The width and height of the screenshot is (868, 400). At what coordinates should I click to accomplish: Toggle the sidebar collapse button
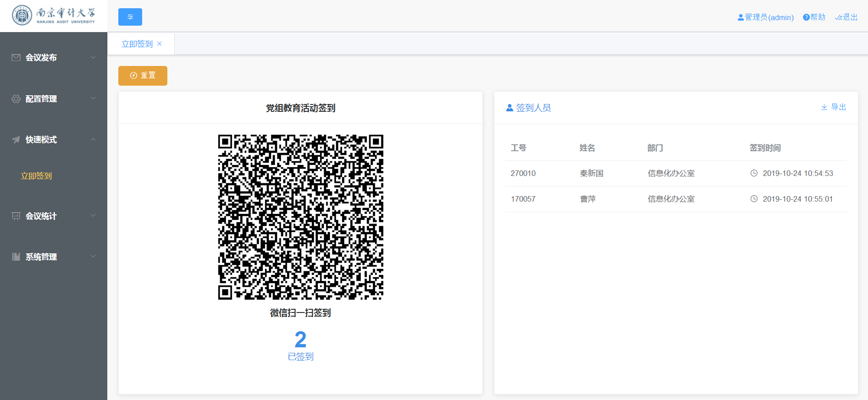point(130,17)
